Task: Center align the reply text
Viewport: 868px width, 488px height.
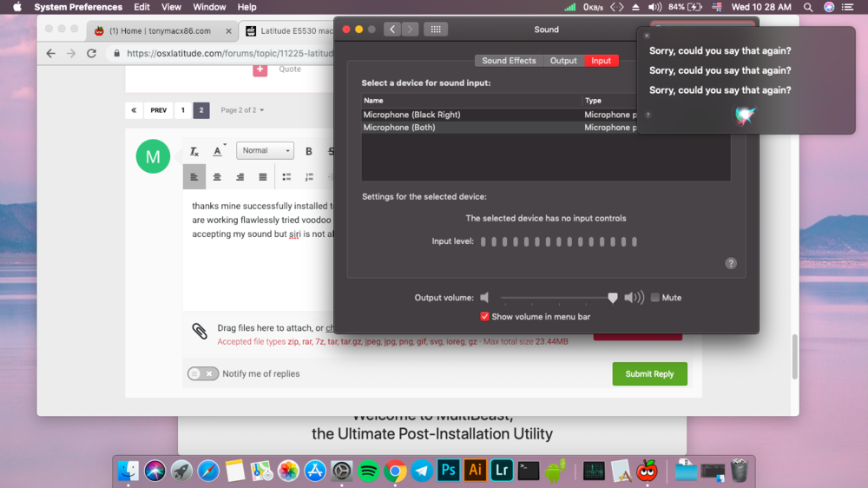Action: click(217, 177)
